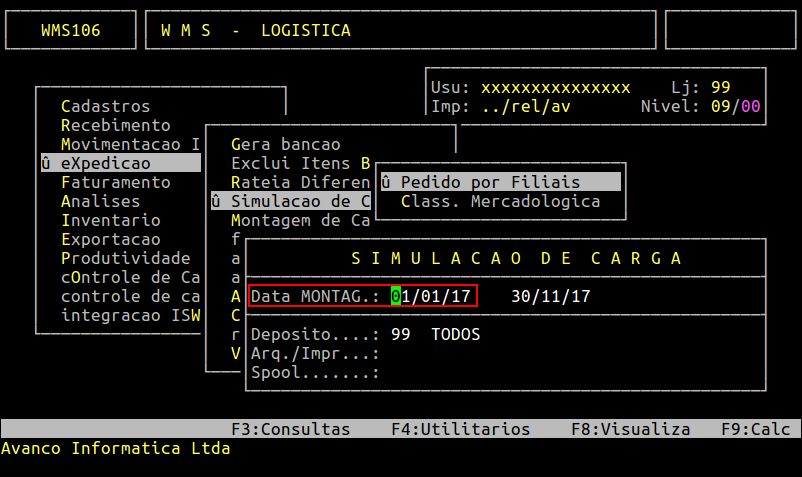Select Inventario in the main menu
802x477 pixels.
tap(110, 220)
